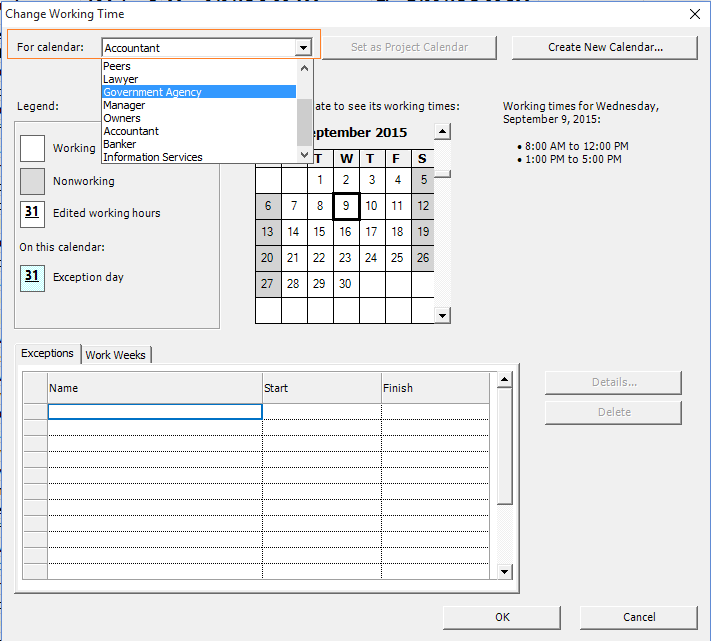Select Lawyer in calendar list
The height and width of the screenshot is (641, 711).
(199, 79)
